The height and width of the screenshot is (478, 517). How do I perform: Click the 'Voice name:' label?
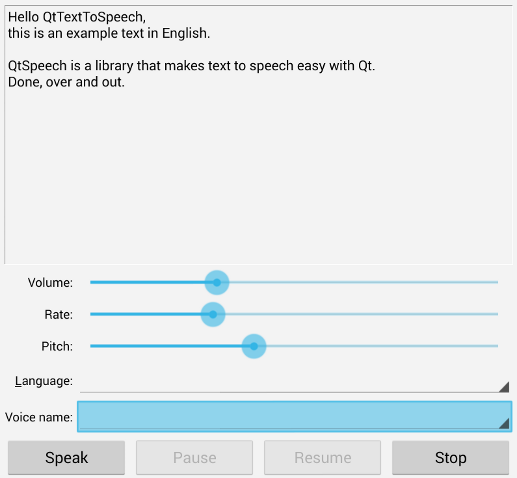point(39,417)
